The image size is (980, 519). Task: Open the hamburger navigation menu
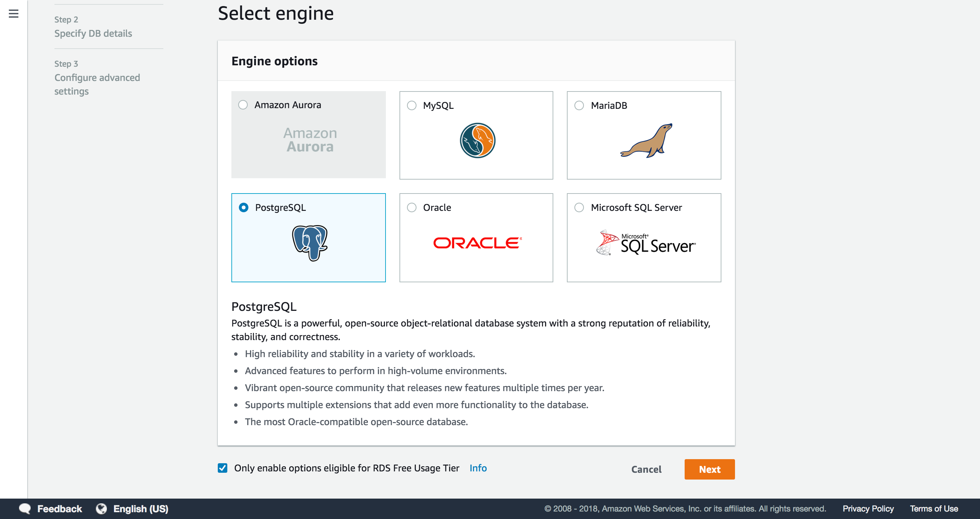(x=14, y=14)
